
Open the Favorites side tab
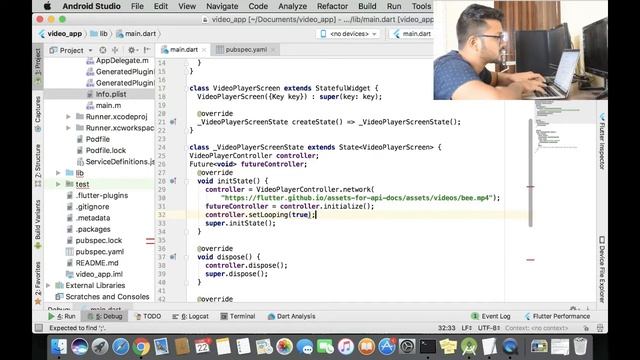(38, 283)
